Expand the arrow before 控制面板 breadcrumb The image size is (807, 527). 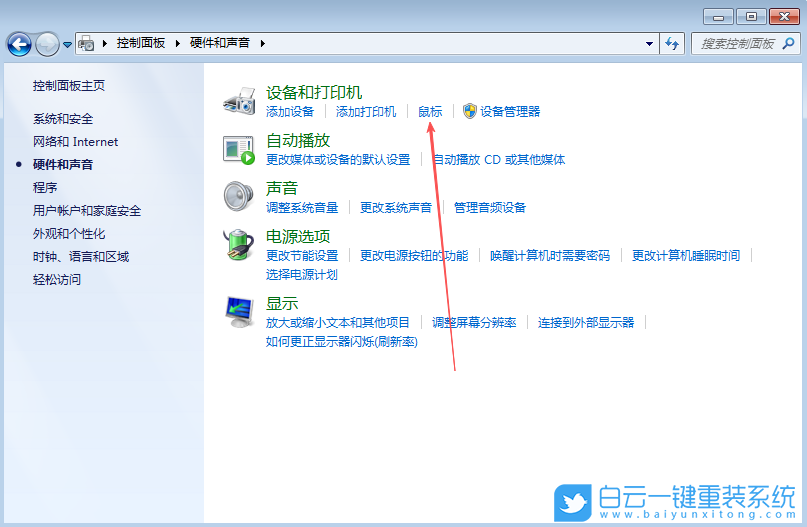point(104,43)
